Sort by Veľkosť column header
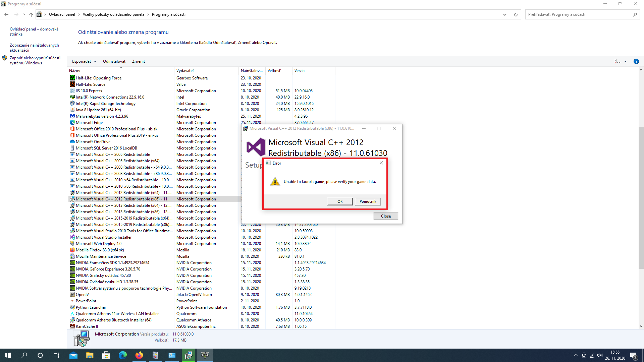Screen dimensions: 644x362 tap(279, 71)
